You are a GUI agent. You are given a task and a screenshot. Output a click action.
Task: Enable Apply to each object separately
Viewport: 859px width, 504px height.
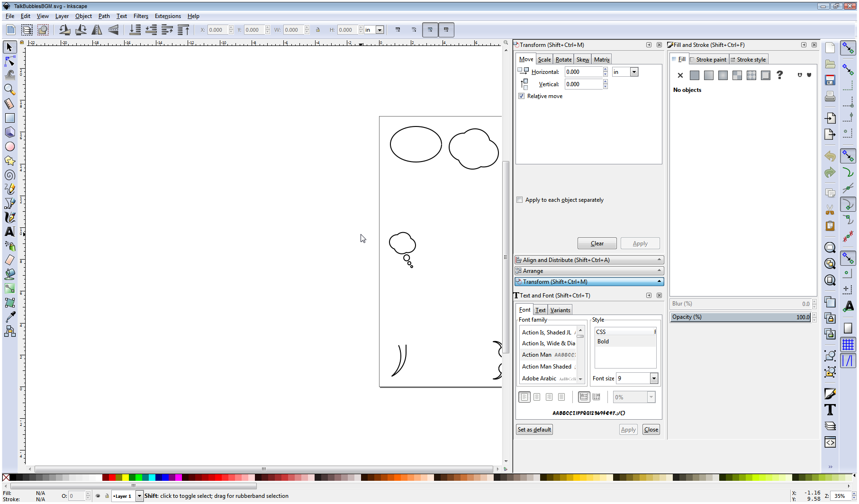[x=519, y=199]
